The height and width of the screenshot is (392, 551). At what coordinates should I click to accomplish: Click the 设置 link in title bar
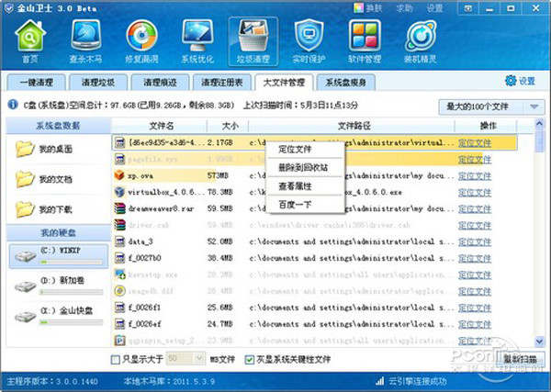point(434,8)
